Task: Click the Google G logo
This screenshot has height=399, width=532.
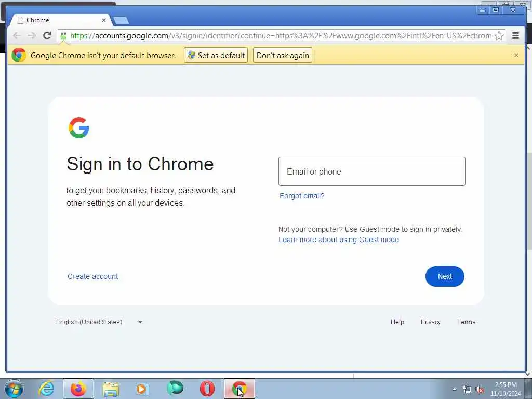Action: click(x=79, y=128)
